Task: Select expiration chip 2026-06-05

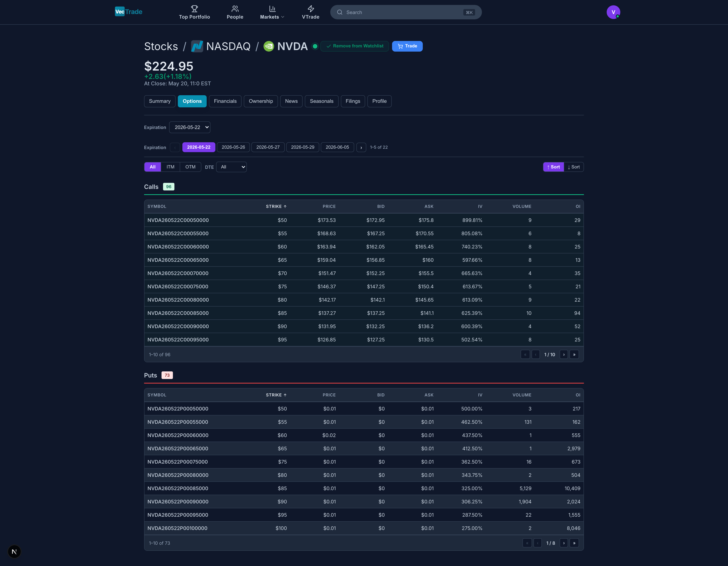Action: pos(337,147)
